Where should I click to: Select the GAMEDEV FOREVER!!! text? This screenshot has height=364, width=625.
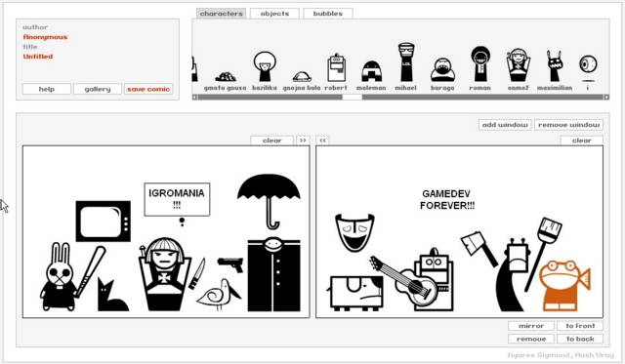(447, 199)
